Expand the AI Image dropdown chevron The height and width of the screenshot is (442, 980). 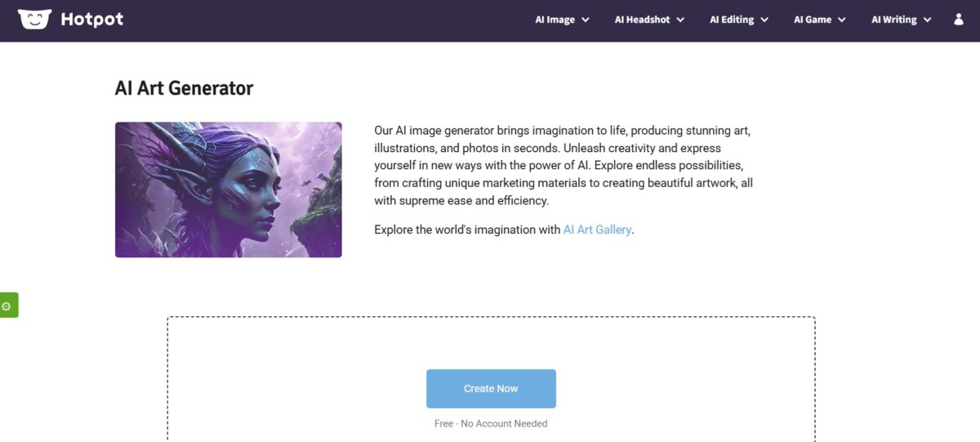coord(586,20)
